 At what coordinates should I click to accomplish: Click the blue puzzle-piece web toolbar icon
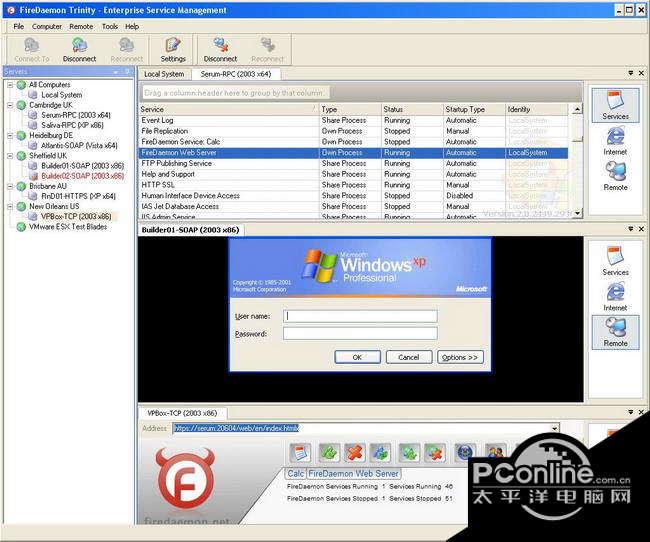(380, 452)
